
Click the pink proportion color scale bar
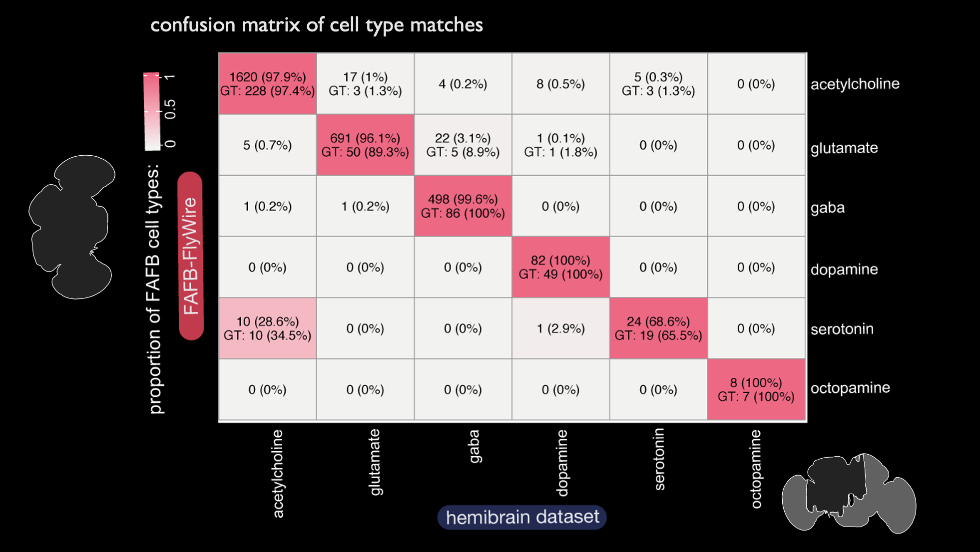(x=152, y=111)
